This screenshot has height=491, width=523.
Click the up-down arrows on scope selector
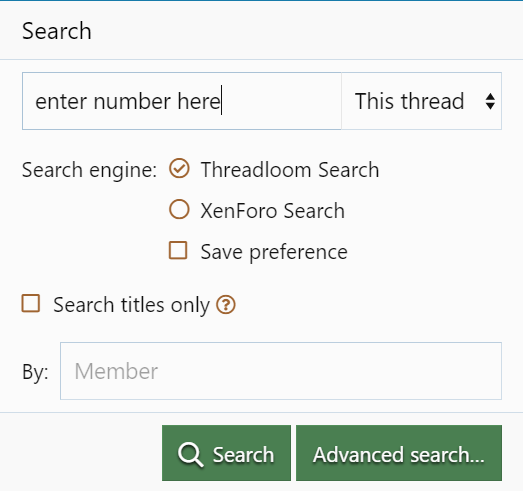pyautogui.click(x=490, y=101)
